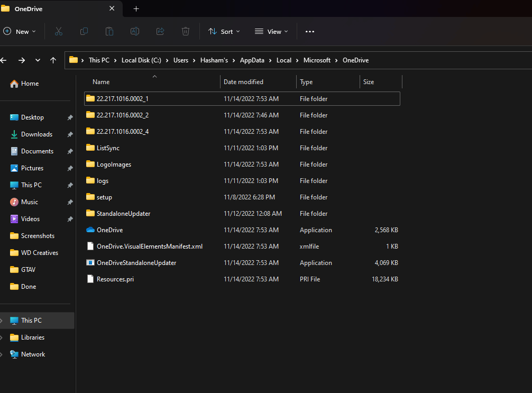The width and height of the screenshot is (532, 393).
Task: Open the Sort options dropdown
Action: (x=224, y=31)
